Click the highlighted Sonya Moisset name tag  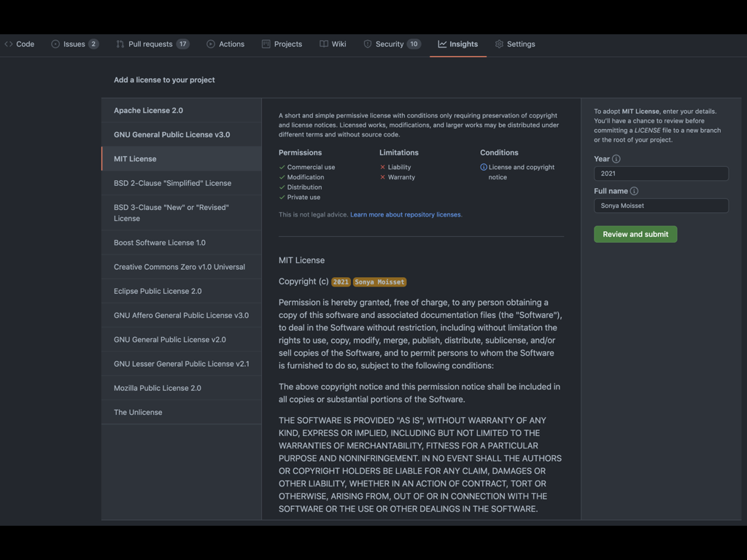(379, 282)
